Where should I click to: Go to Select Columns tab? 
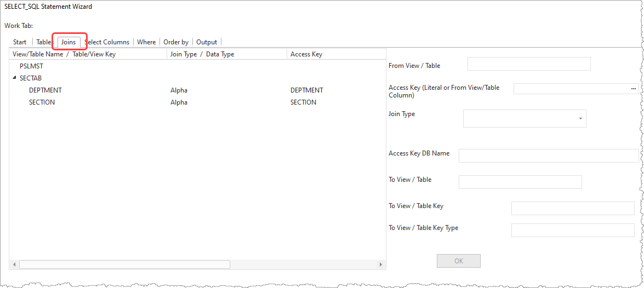tap(108, 42)
